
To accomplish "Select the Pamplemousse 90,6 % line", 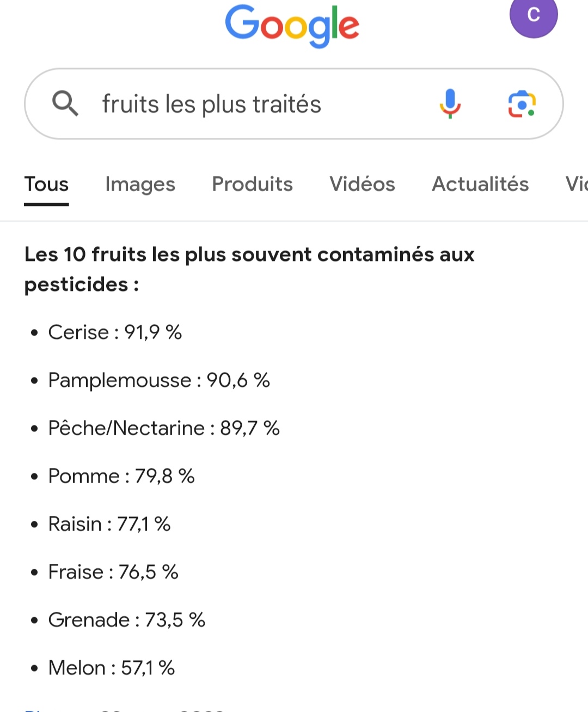I will coord(159,380).
